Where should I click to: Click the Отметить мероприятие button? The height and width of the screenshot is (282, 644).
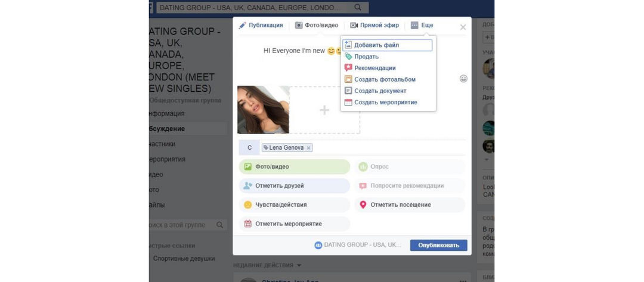pyautogui.click(x=294, y=224)
